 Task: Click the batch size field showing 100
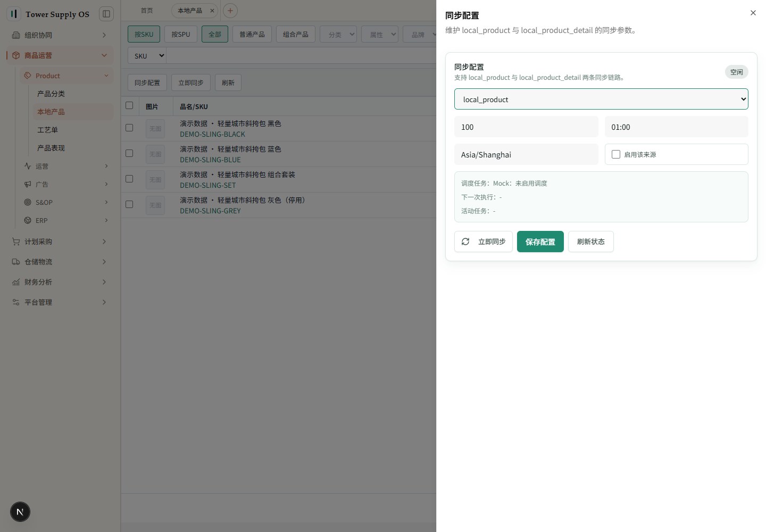coord(526,127)
